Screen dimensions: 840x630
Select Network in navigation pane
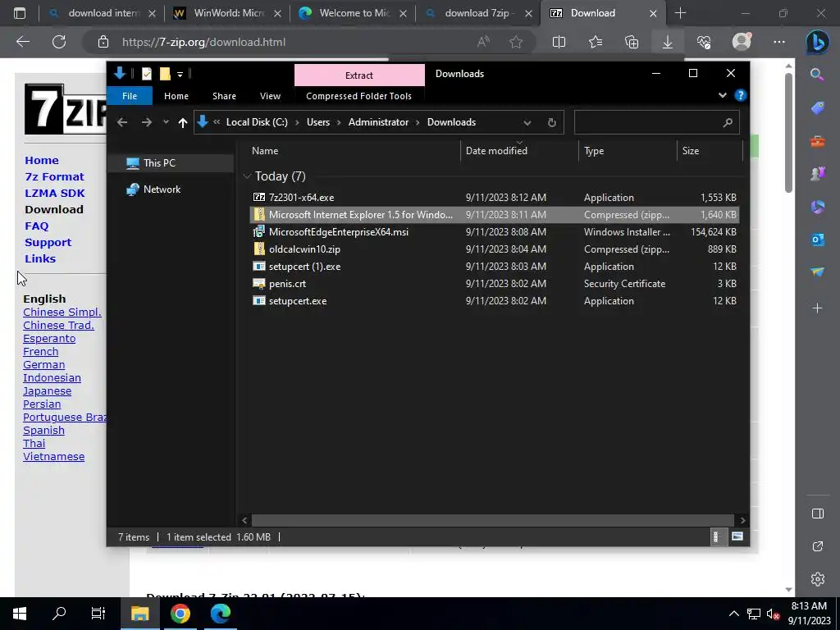tap(171, 189)
